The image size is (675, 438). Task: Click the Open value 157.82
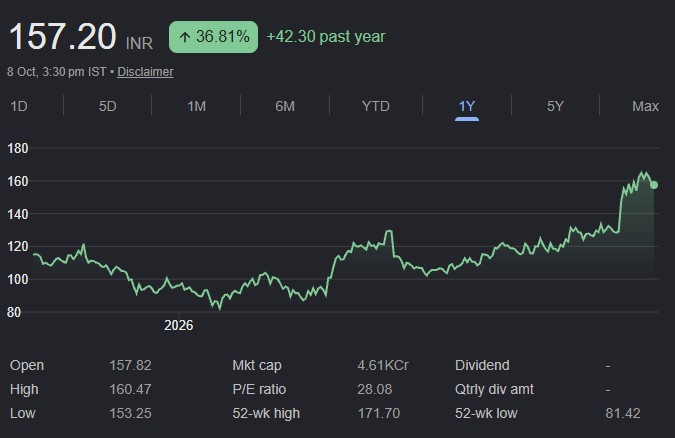click(130, 365)
